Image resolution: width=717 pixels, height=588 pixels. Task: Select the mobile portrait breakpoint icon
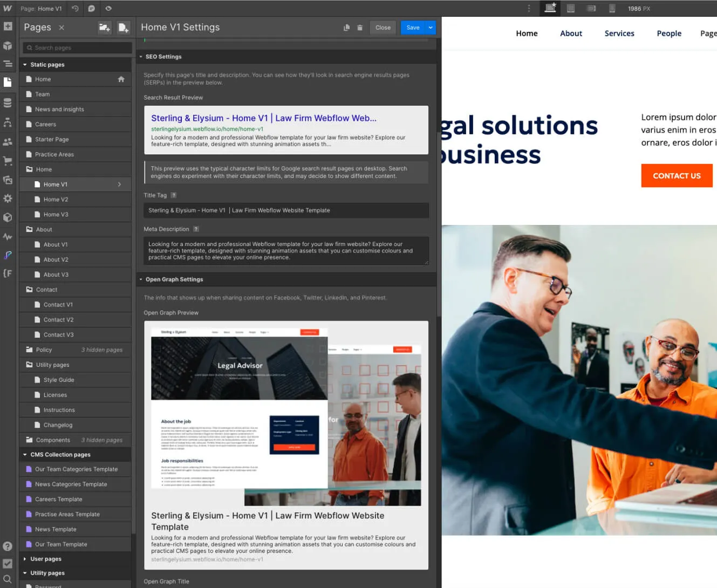point(612,8)
